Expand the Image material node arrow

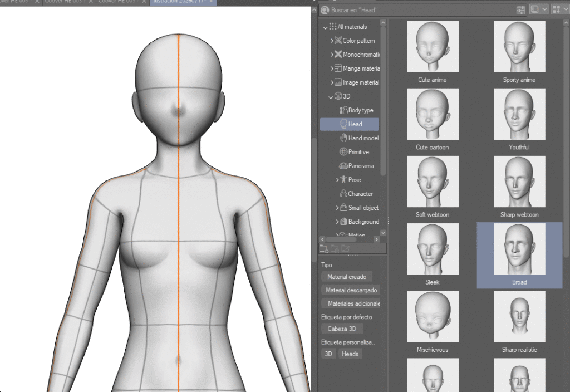point(332,82)
